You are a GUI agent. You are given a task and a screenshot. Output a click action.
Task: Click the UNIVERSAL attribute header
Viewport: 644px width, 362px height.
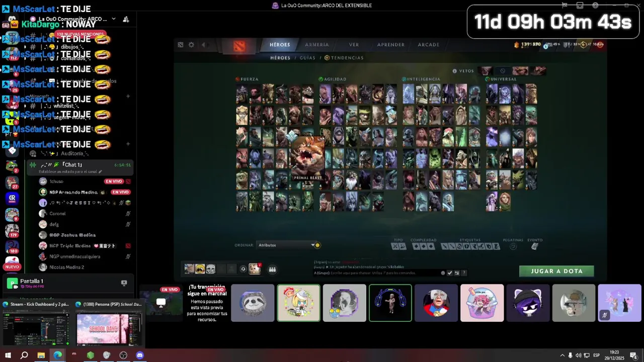click(x=501, y=79)
